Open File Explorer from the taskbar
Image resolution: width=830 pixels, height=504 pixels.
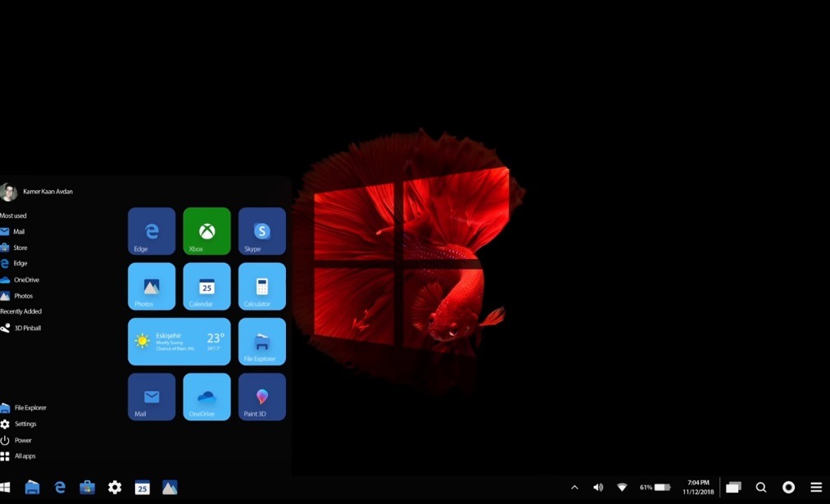[32, 487]
